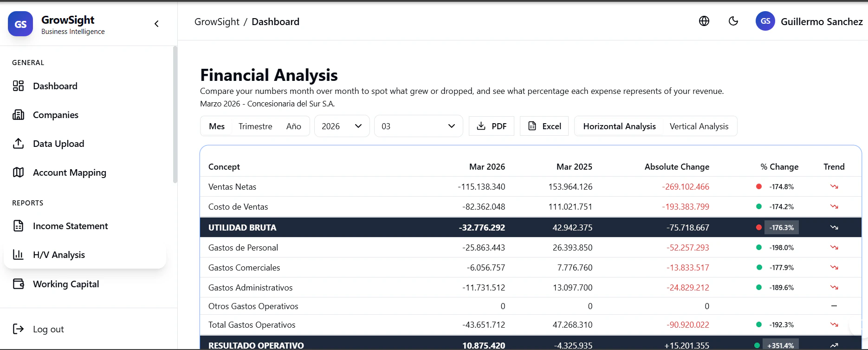
Task: Click the Mar 2026 column header
Action: (x=487, y=166)
